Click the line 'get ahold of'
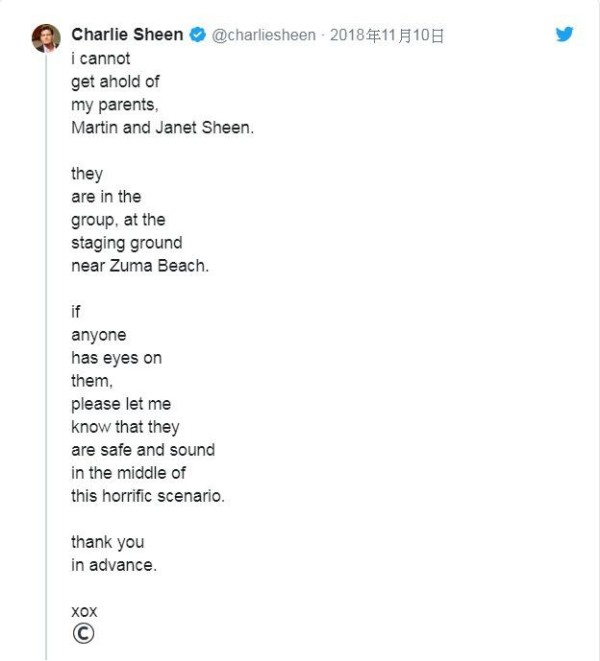 [x=115, y=82]
